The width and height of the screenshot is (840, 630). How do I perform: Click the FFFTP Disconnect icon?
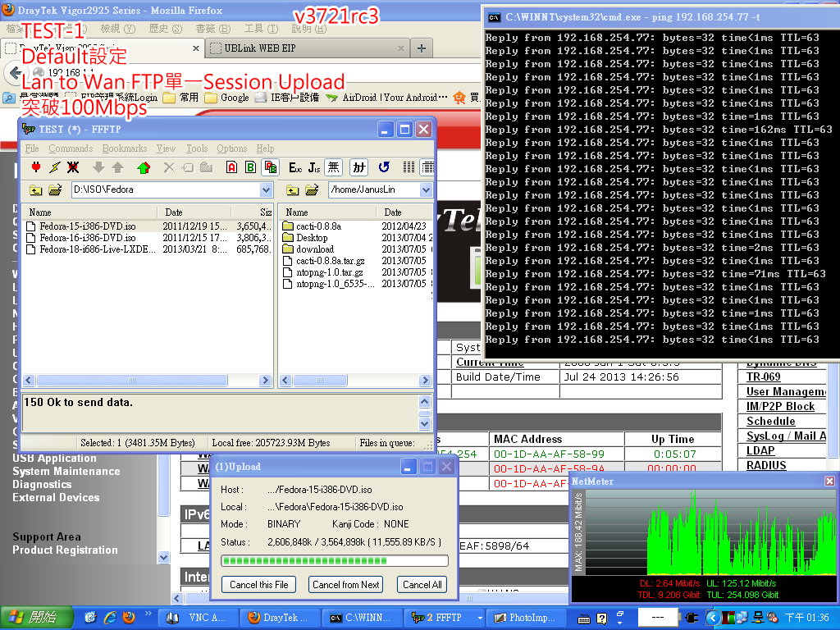[x=73, y=167]
